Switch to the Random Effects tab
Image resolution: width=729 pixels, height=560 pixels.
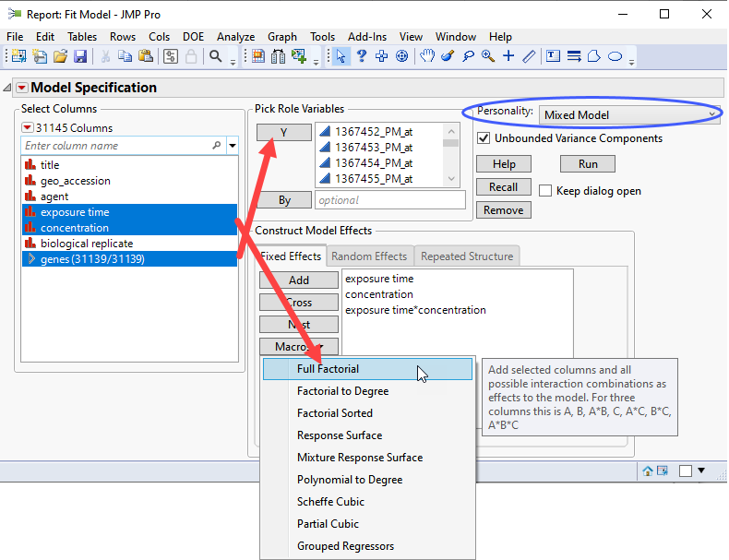369,256
